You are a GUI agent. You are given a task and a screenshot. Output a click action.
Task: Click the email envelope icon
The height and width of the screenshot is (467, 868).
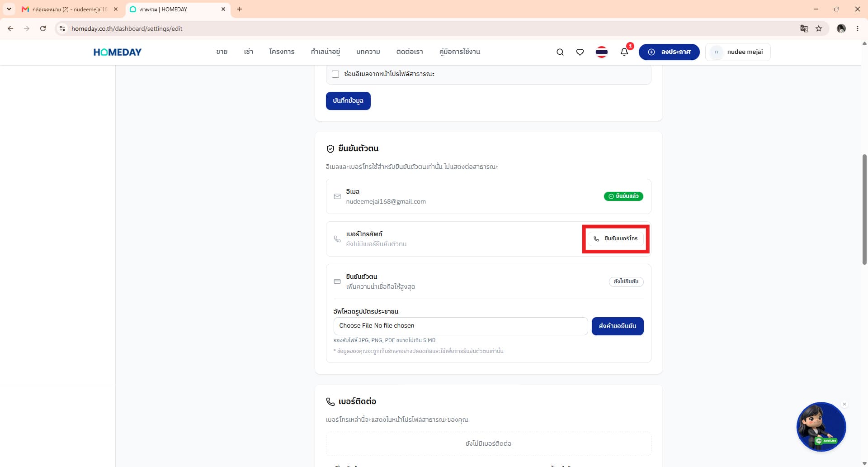[x=337, y=196]
